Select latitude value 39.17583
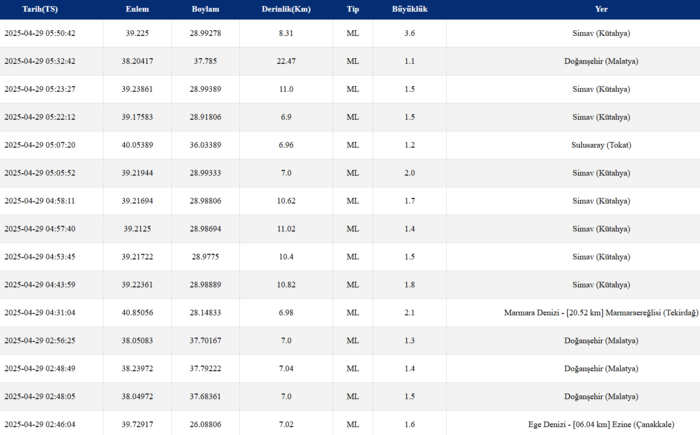 (137, 117)
